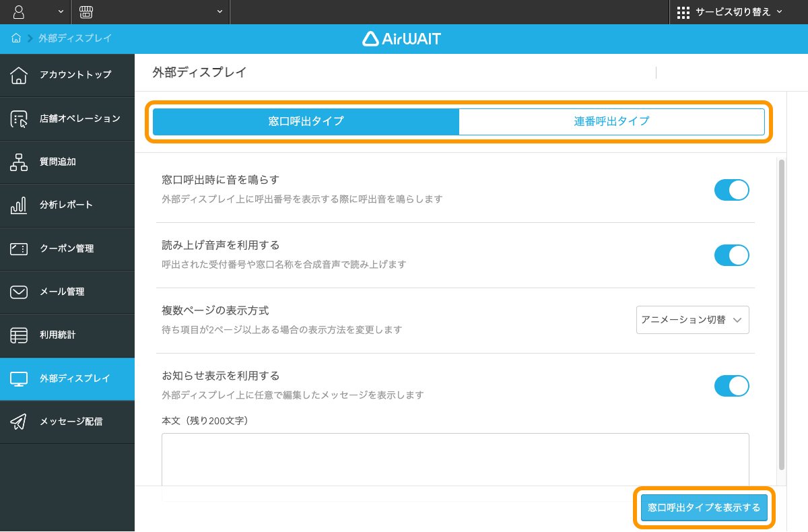Click the 外部ディスプレイ page heading

[199, 73]
